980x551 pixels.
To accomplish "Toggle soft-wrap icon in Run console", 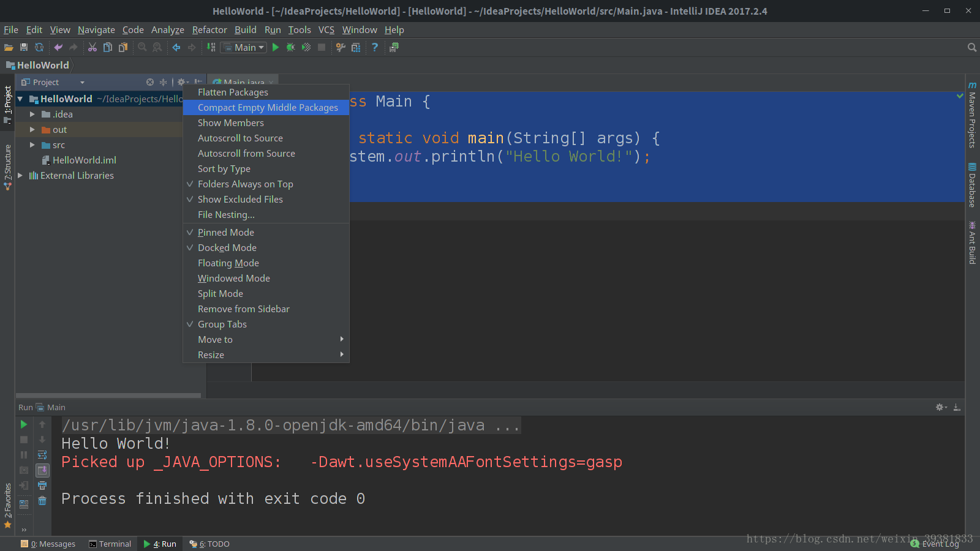I will point(42,455).
